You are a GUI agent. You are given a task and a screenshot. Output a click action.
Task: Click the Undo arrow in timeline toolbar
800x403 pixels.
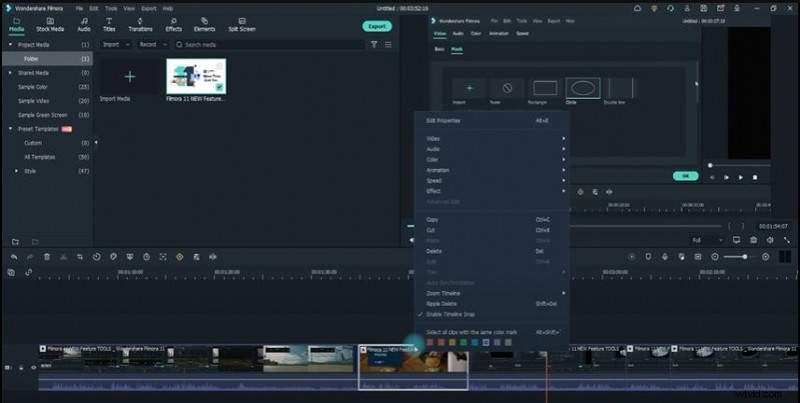14,257
